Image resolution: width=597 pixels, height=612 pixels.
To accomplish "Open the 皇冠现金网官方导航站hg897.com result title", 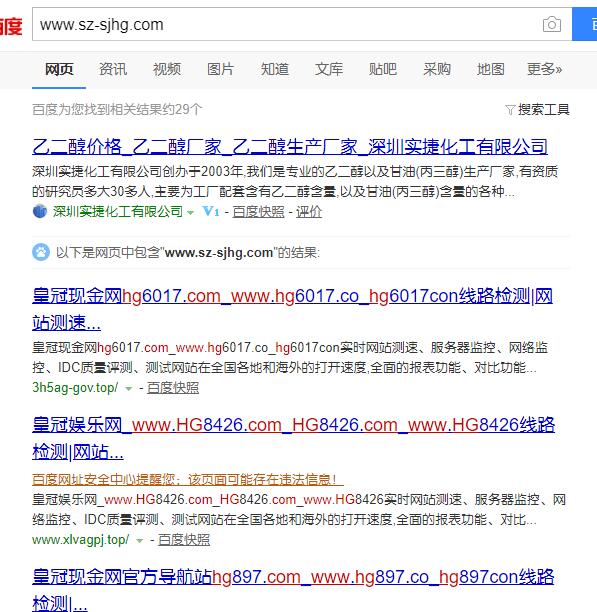I will tap(293, 589).
